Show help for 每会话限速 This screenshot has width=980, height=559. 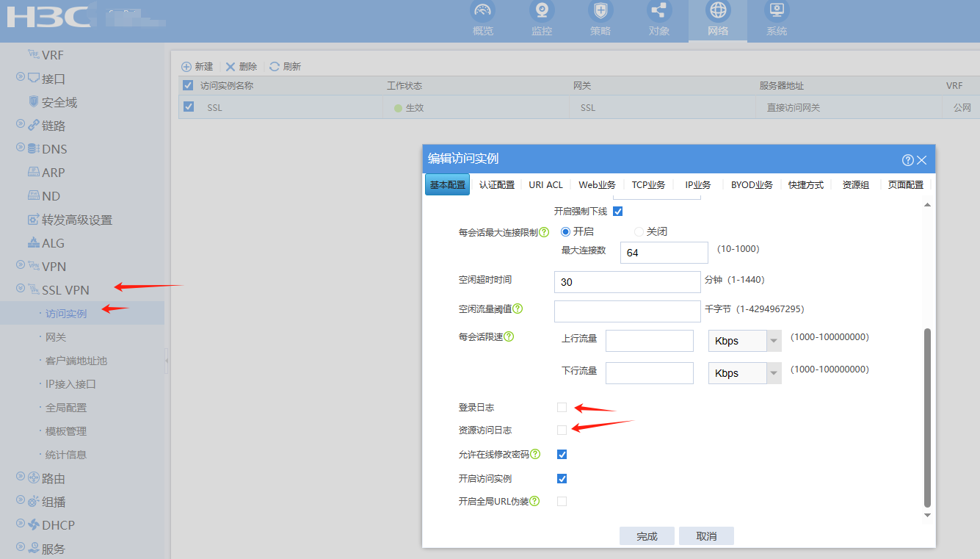[509, 336]
